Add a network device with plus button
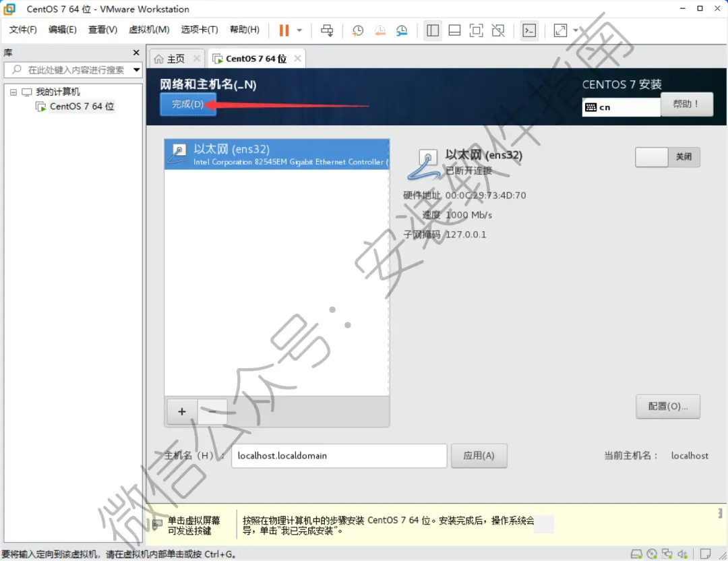This screenshot has width=728, height=561. [182, 411]
